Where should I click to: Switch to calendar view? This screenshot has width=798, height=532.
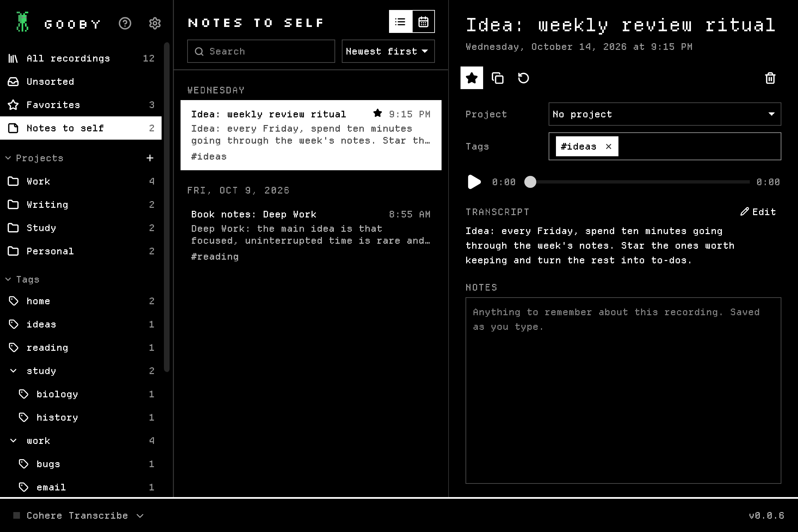pos(423,22)
